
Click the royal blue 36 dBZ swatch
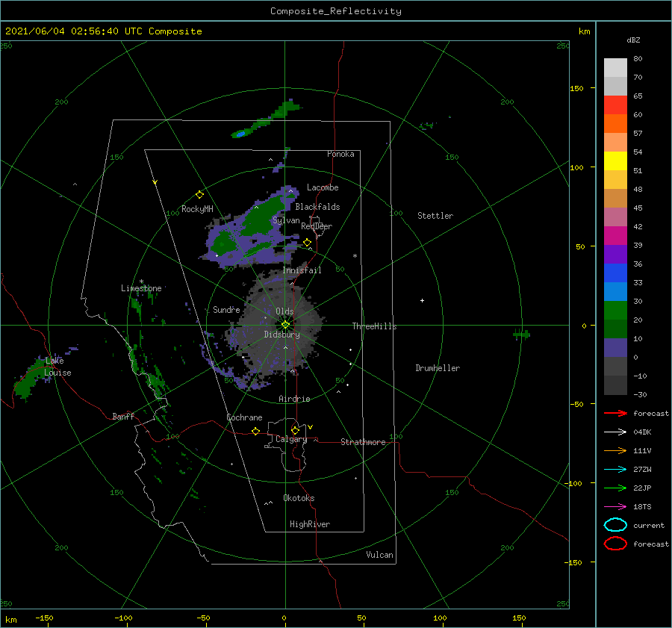click(615, 273)
